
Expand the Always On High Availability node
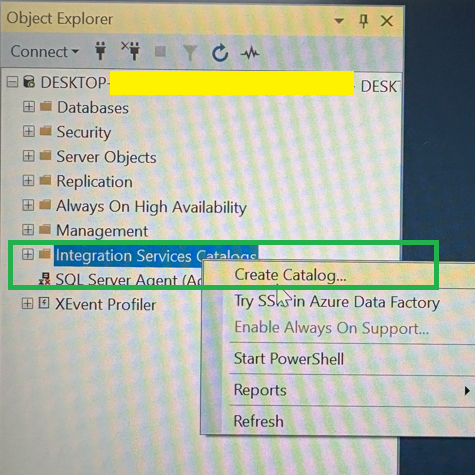(x=28, y=205)
